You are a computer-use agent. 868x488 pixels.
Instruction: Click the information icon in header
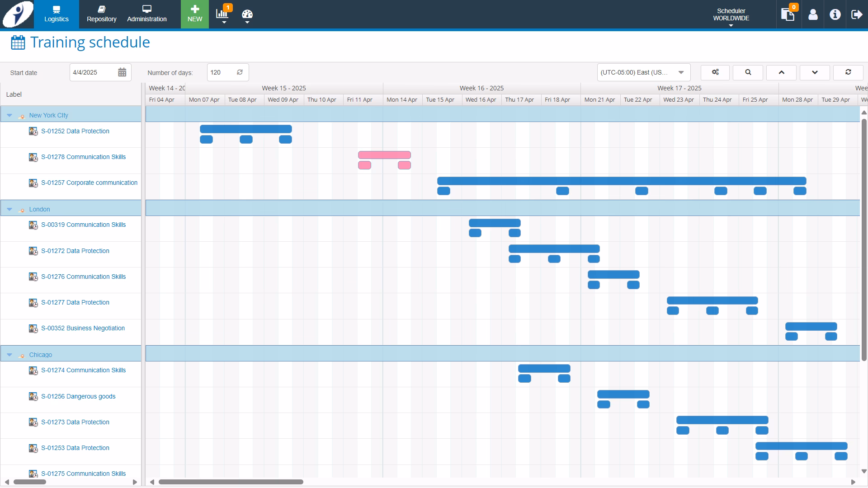point(835,14)
